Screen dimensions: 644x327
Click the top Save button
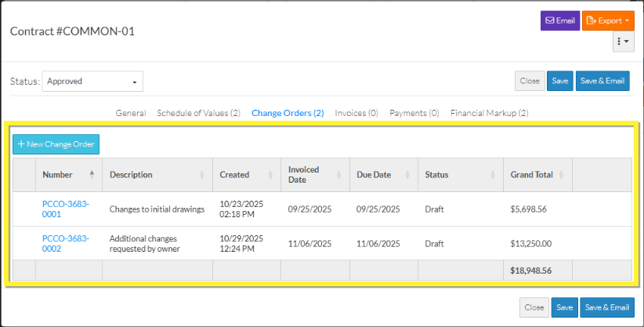[x=559, y=81]
